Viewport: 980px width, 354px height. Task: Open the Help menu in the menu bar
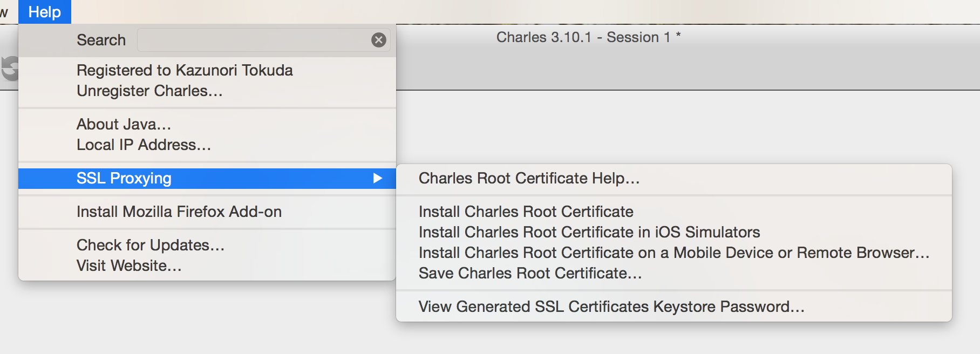[x=45, y=12]
